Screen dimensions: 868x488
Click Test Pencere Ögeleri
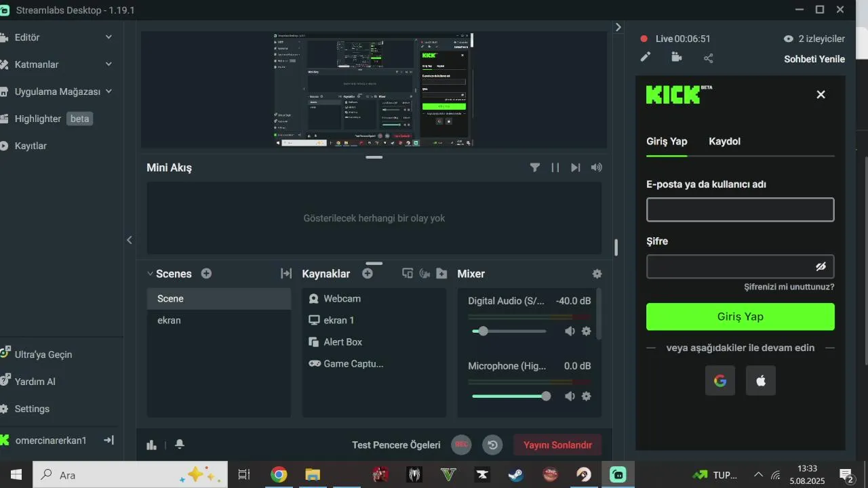396,445
